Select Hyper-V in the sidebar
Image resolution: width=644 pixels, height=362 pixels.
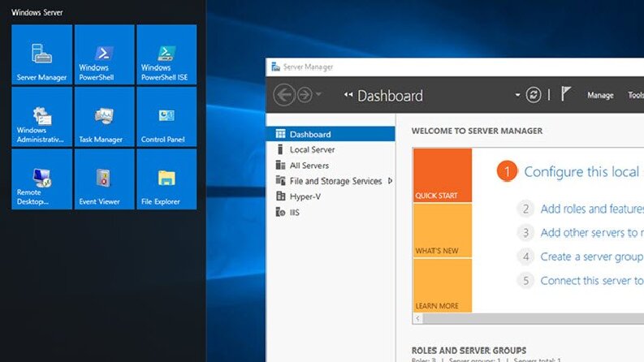(331, 196)
